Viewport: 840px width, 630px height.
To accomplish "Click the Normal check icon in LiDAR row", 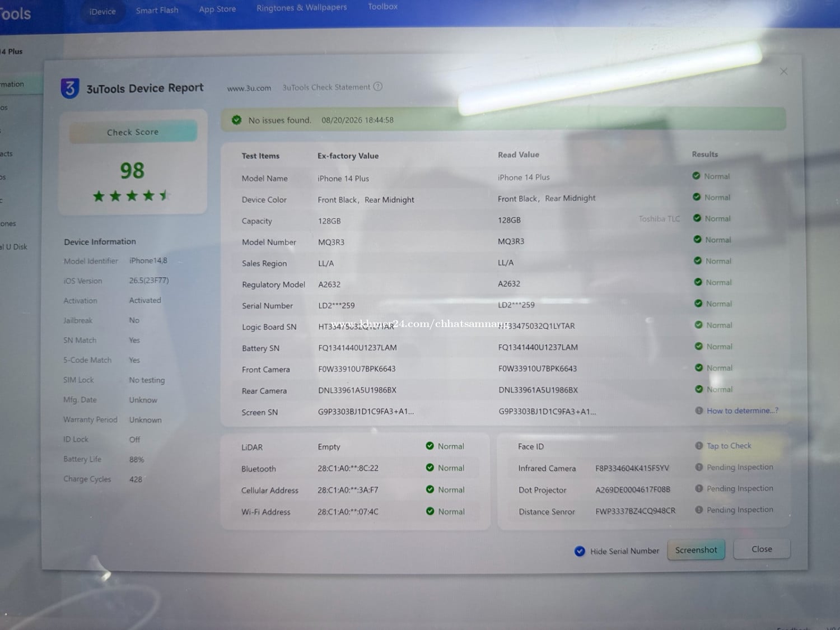I will [x=430, y=446].
